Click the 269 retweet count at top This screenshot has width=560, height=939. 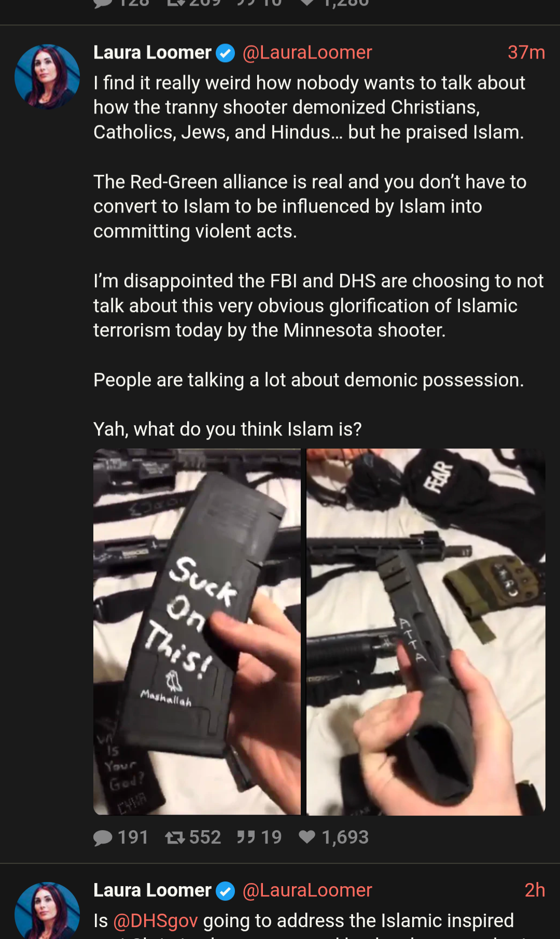pyautogui.click(x=205, y=4)
